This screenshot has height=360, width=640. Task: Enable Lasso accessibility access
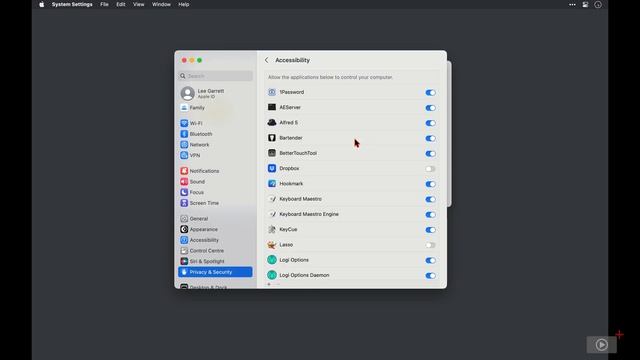[430, 245]
